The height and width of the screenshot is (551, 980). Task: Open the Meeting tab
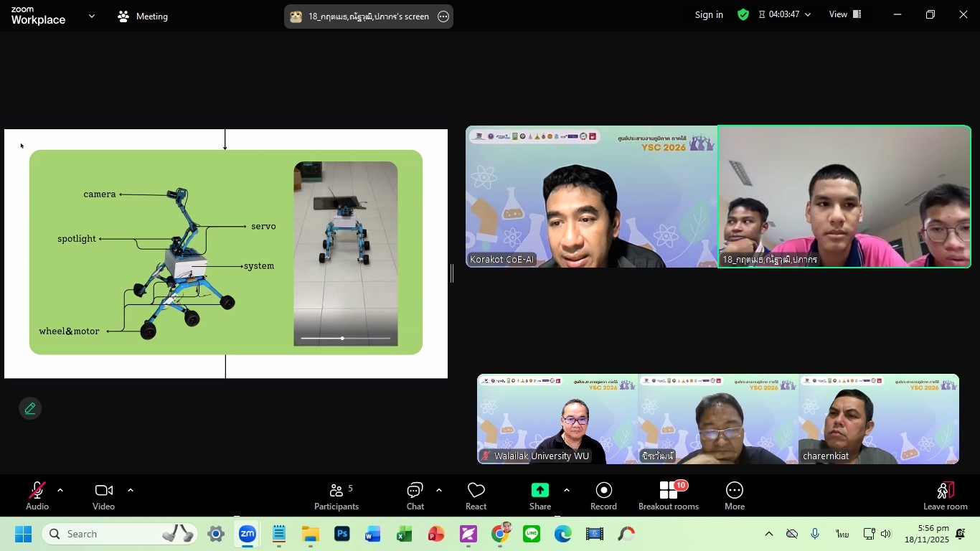[x=143, y=16]
